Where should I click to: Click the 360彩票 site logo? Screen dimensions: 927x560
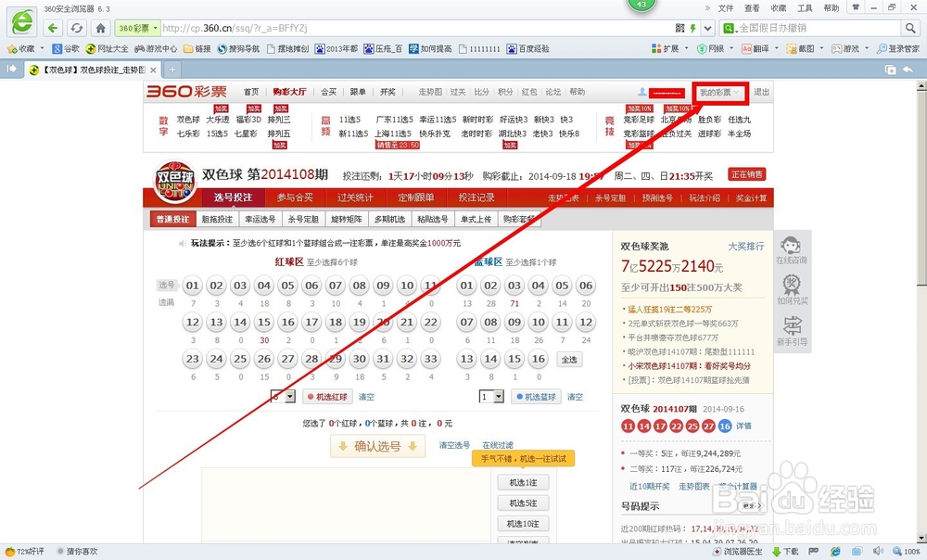point(187,92)
